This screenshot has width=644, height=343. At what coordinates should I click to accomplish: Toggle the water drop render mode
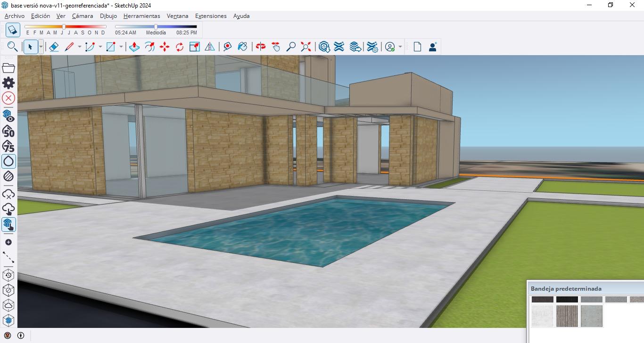tap(8, 161)
